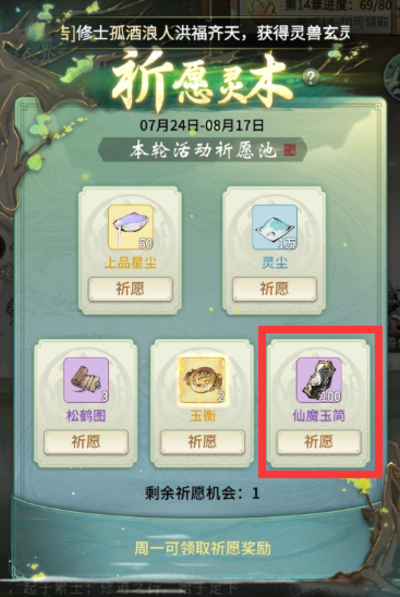Click the 本轮活动祈愿池 banner

click(202, 150)
